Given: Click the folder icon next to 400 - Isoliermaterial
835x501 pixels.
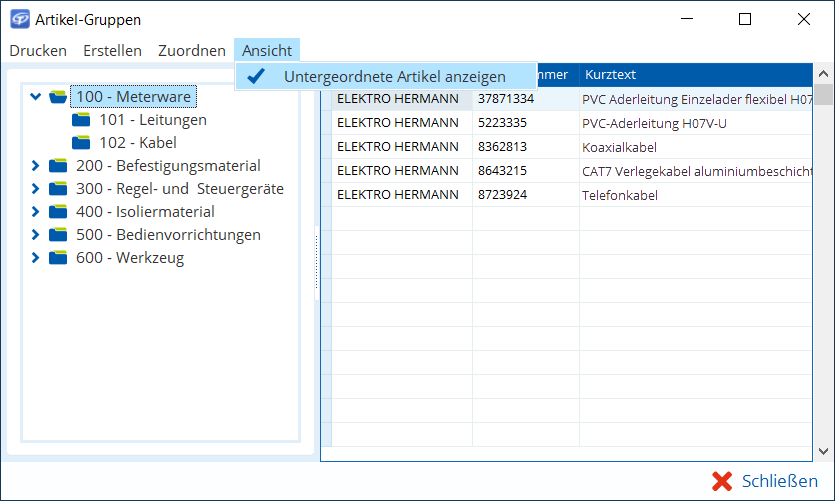Looking at the screenshot, I should pyautogui.click(x=58, y=212).
